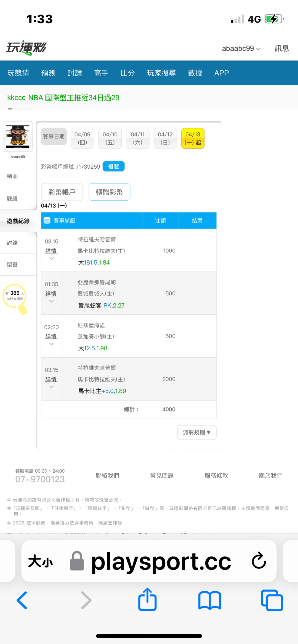Show open Safari tabs icon
This screenshot has height=644, width=298.
tap(272, 600)
